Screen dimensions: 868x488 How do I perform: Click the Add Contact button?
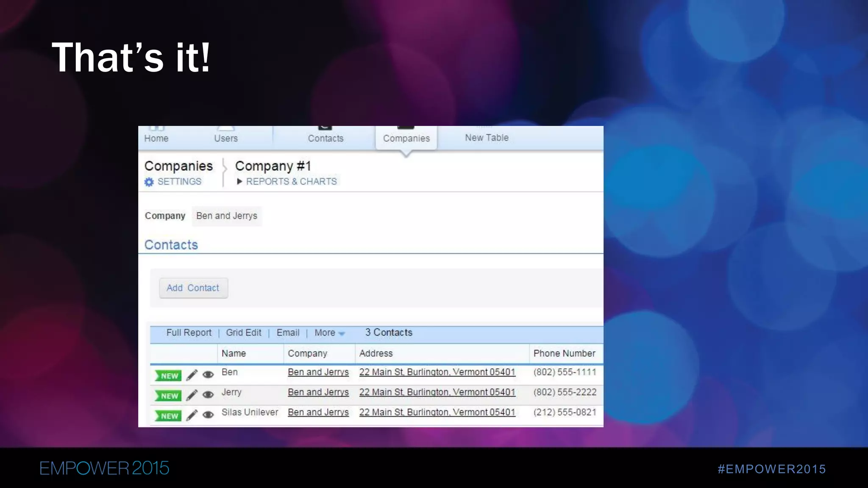click(x=193, y=288)
